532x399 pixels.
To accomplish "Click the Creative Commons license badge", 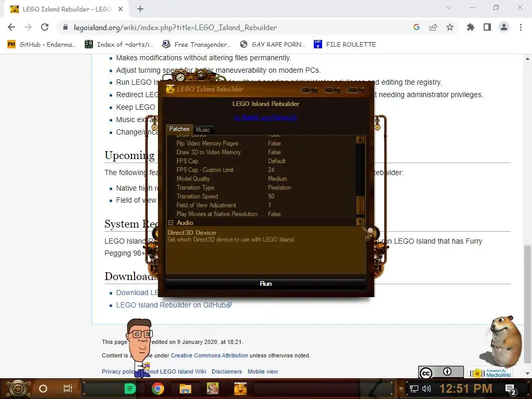I will coord(441,373).
